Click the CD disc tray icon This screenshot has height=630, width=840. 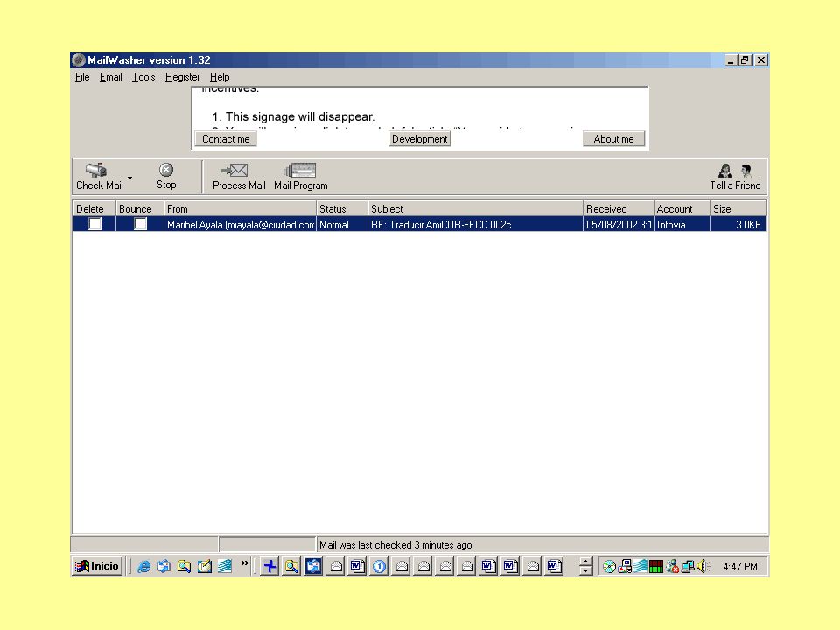pyautogui.click(x=609, y=566)
